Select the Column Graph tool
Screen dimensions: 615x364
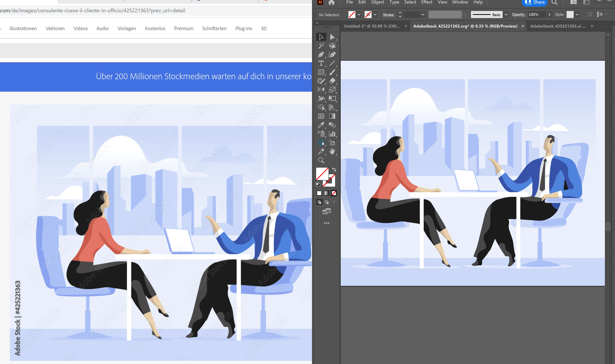pos(332,134)
